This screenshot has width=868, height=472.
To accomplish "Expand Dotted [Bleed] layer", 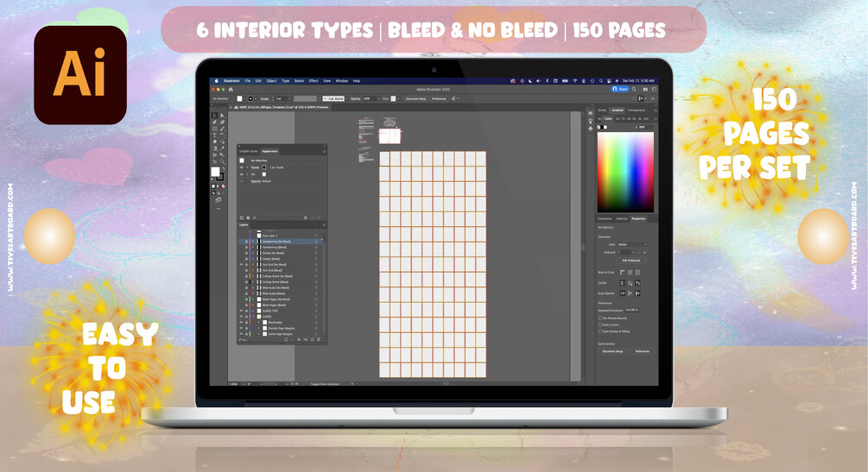I will [x=253, y=259].
